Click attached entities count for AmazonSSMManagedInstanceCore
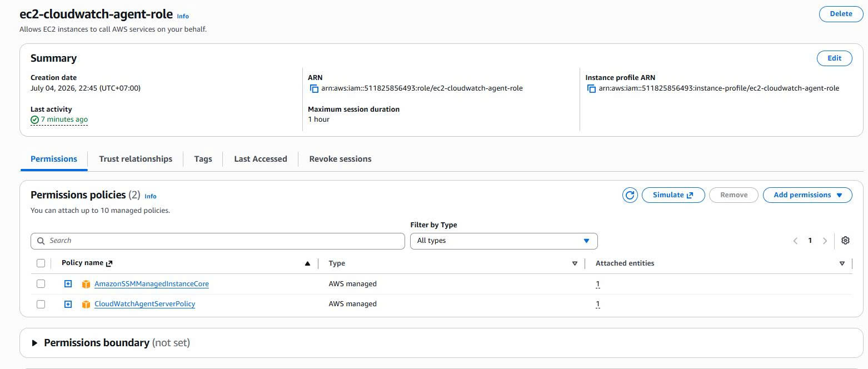 (597, 284)
